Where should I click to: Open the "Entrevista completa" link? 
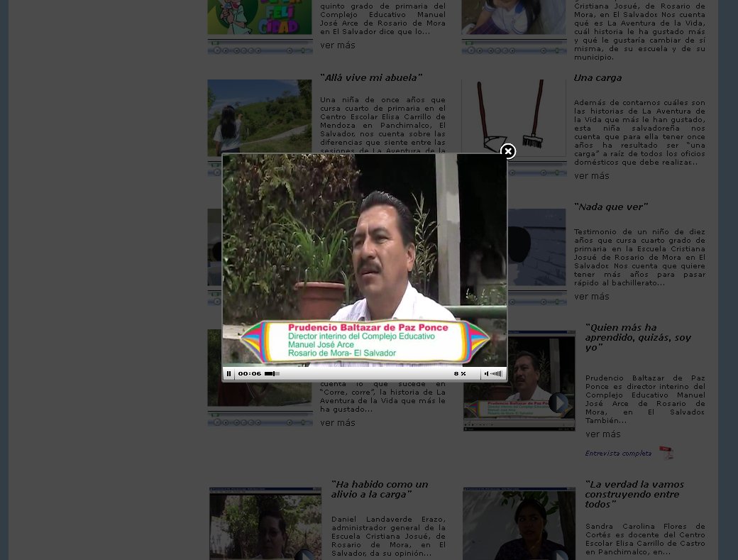[617, 453]
